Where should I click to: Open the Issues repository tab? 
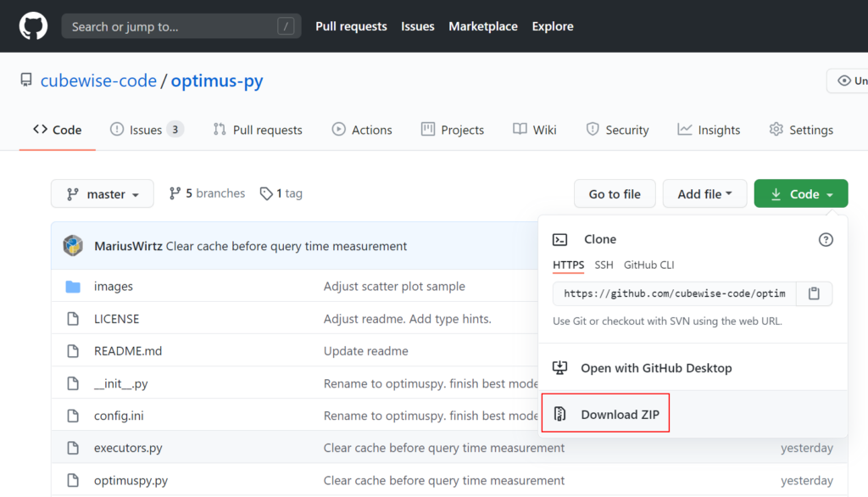click(x=146, y=130)
